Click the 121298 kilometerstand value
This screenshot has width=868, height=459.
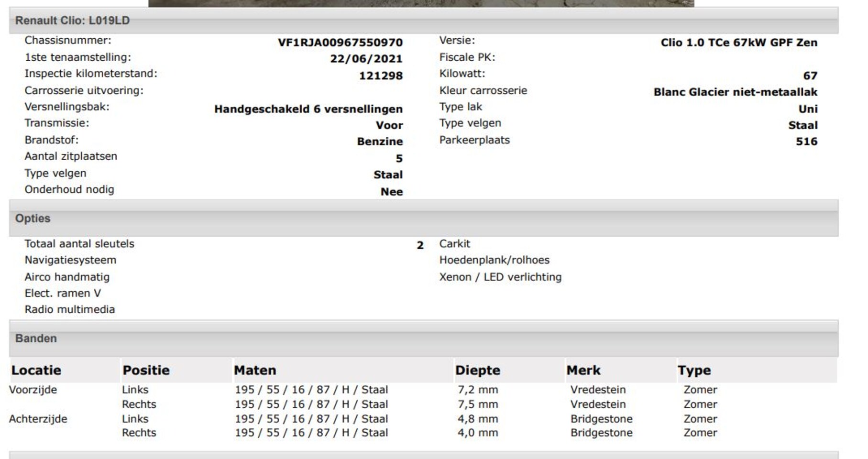coord(381,76)
